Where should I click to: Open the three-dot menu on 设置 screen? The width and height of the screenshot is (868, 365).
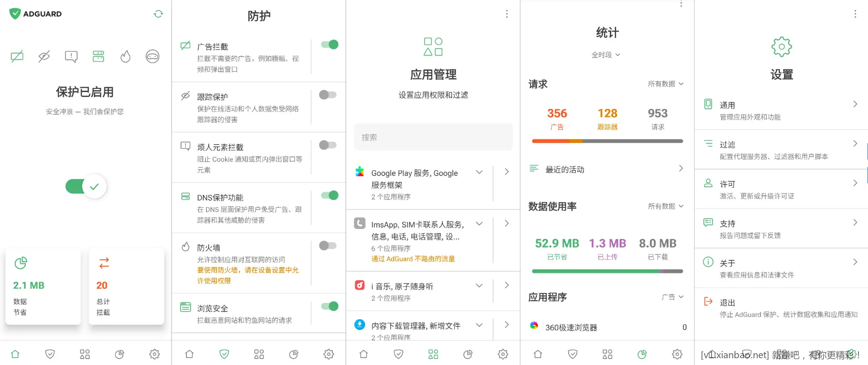[855, 14]
